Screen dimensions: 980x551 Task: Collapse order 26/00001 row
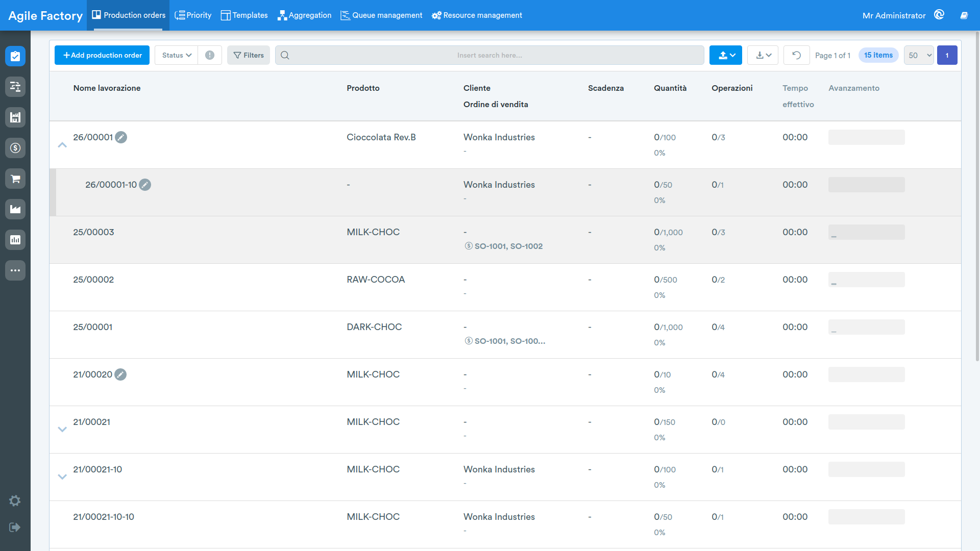tap(62, 145)
